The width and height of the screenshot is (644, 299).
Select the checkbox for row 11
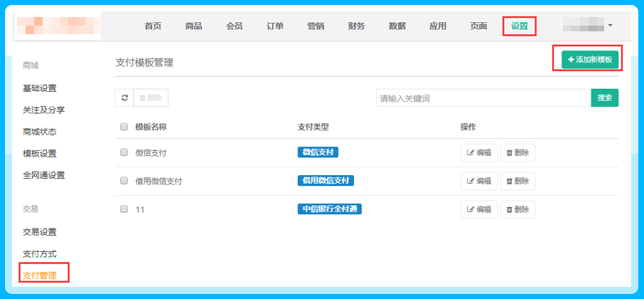coord(124,209)
